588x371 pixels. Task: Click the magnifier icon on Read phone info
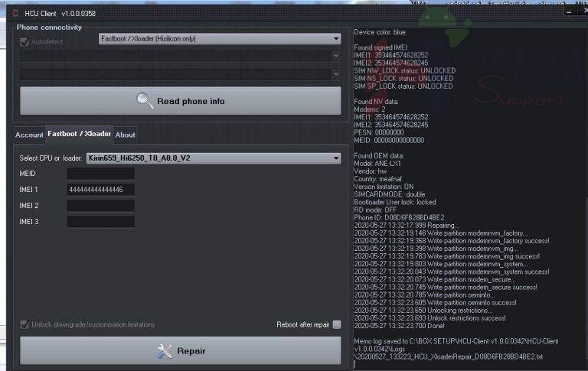(145, 101)
